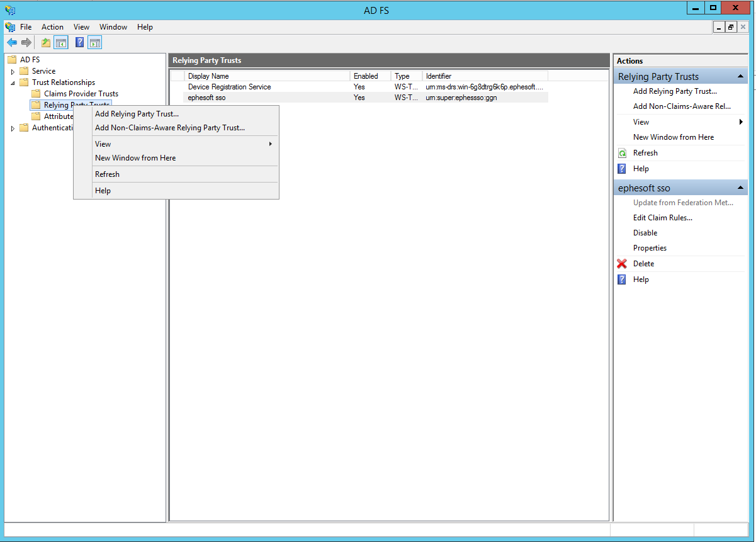This screenshot has height=542, width=756.
Task: Click Help icon under Relying Party Trusts actions
Action: pos(622,169)
